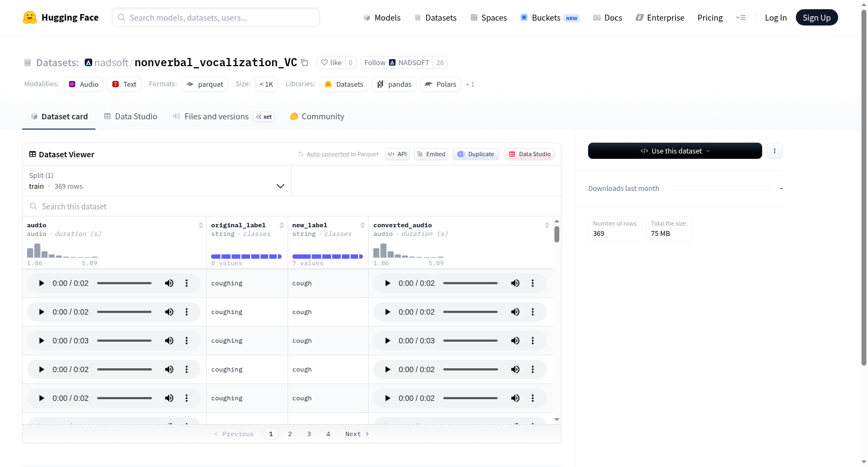Jump to page 3 of the table

pos(309,434)
